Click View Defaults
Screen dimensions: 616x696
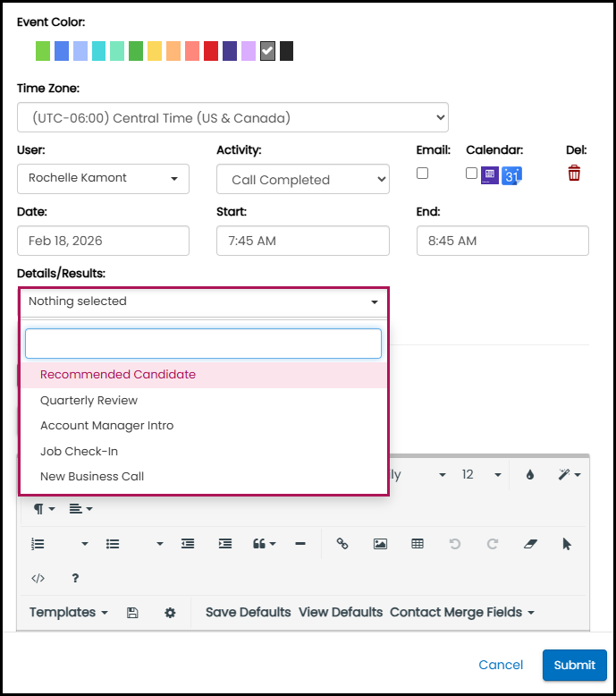tap(341, 613)
